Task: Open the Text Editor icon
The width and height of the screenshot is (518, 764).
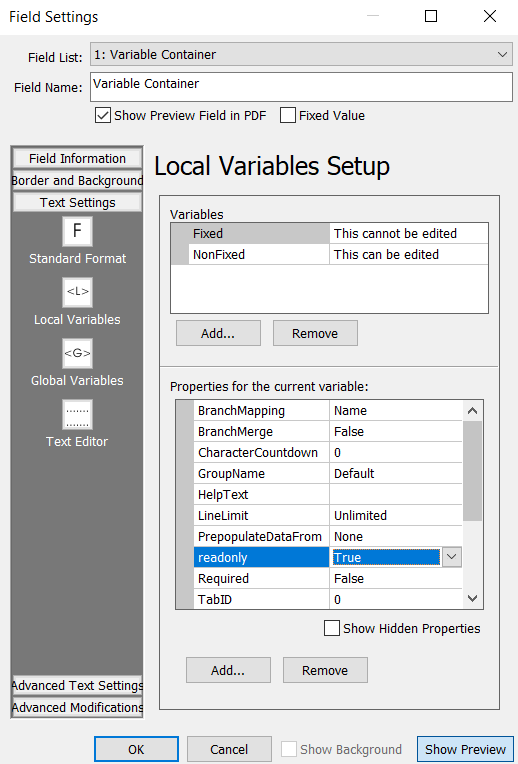Action: tap(77, 415)
